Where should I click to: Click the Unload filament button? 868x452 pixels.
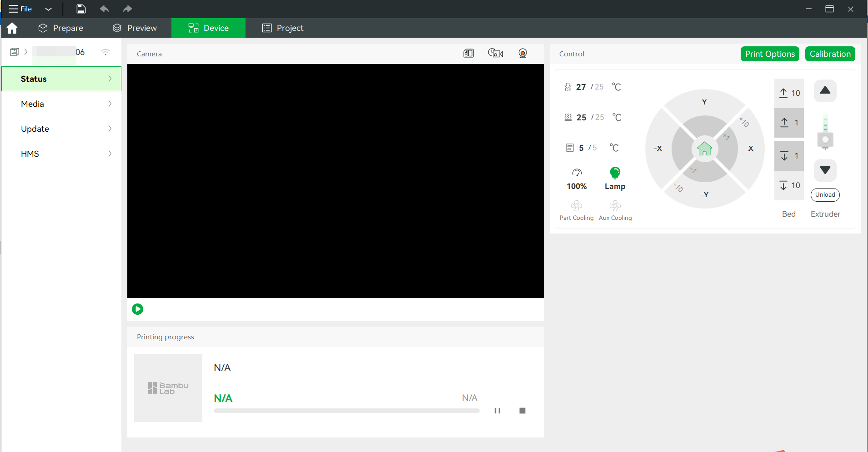click(825, 195)
